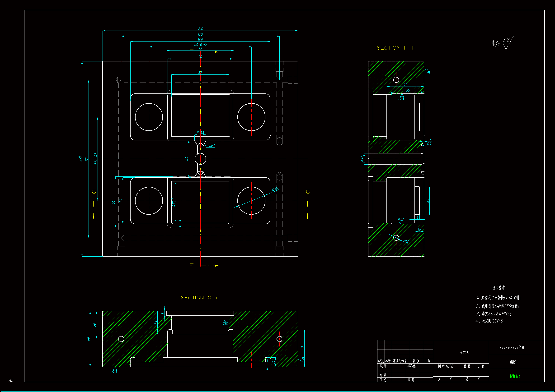This screenshot has height=392, width=555.
Task: Click the Ø12 dimension in section F-F
Action: pos(362,159)
